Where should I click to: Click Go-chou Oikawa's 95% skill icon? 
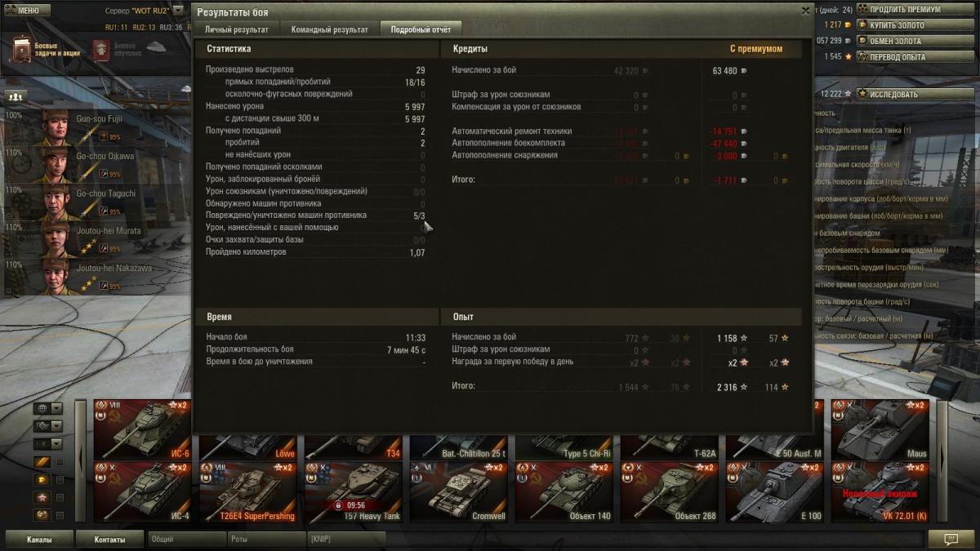click(104, 175)
